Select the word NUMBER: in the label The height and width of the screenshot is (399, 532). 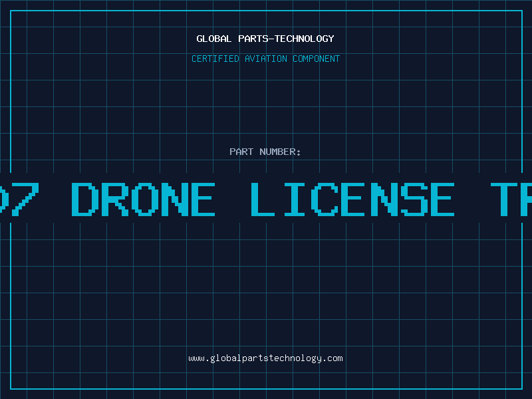point(280,152)
